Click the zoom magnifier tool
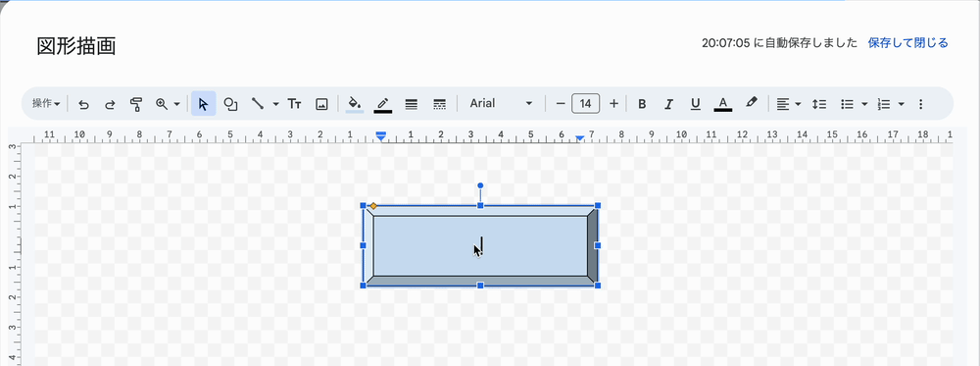The height and width of the screenshot is (366, 980). click(x=162, y=104)
